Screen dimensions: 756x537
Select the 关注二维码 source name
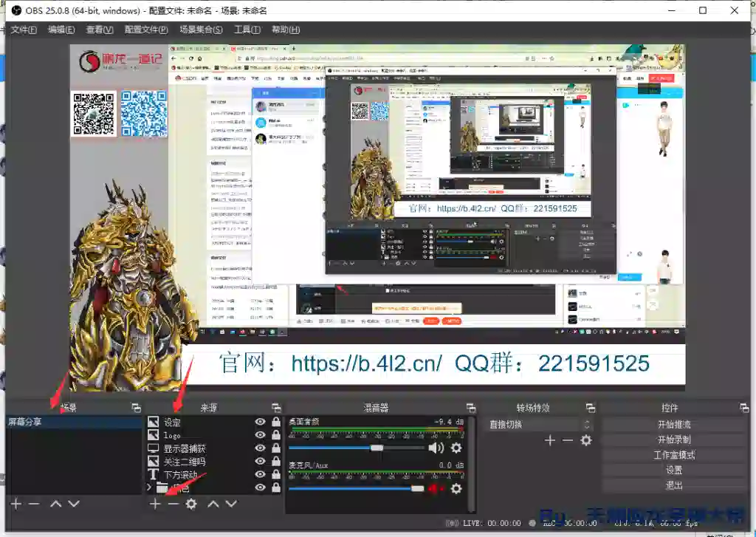185,461
